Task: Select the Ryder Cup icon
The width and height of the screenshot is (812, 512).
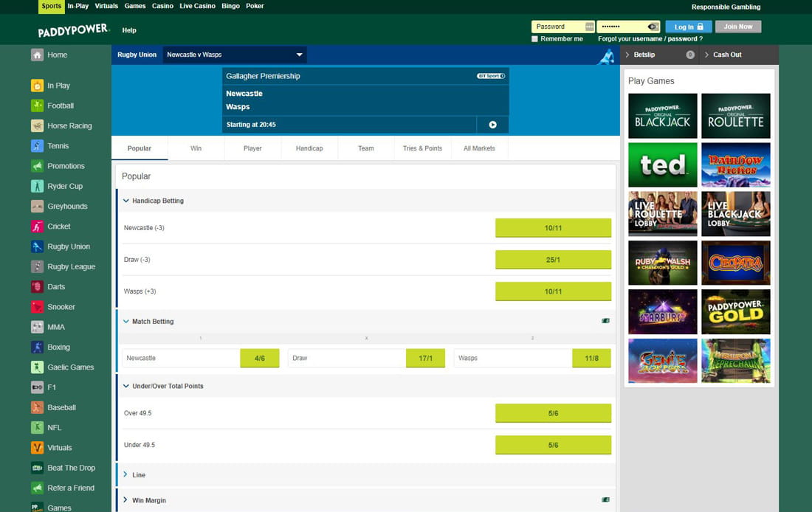Action: (38, 186)
